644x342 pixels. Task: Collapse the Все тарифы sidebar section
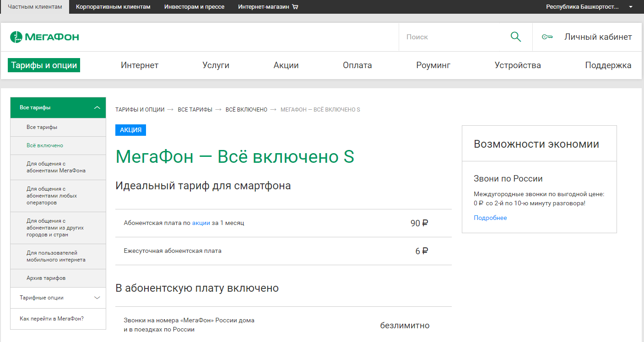click(58, 107)
